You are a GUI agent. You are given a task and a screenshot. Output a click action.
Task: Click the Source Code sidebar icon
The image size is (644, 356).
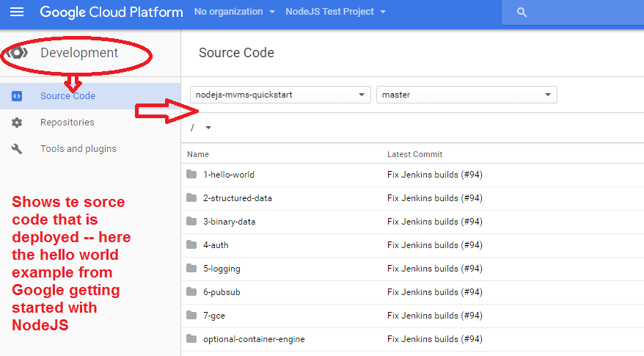(17, 96)
